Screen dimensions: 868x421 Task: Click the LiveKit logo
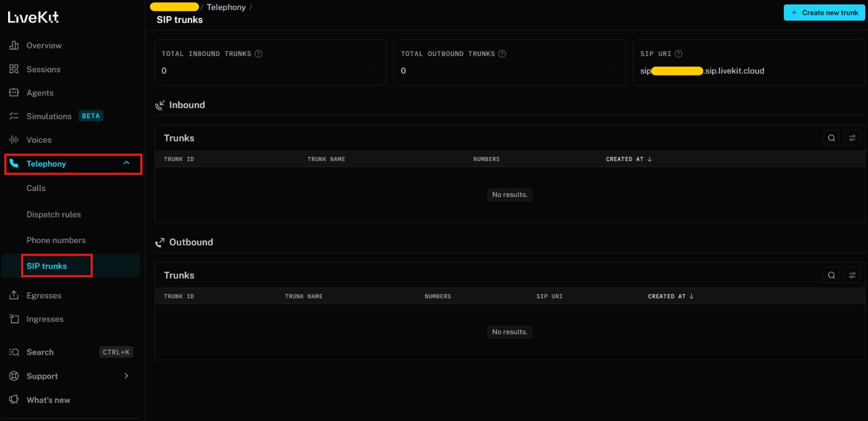[33, 17]
